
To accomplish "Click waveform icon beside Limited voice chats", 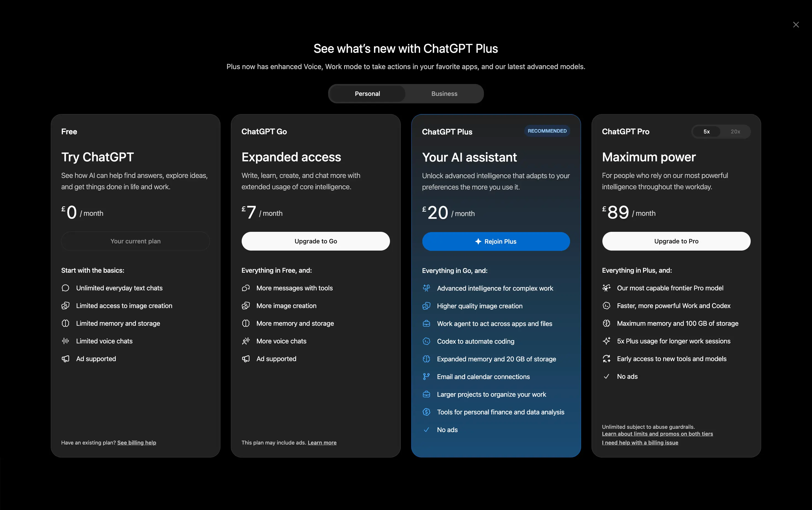I will tap(65, 341).
